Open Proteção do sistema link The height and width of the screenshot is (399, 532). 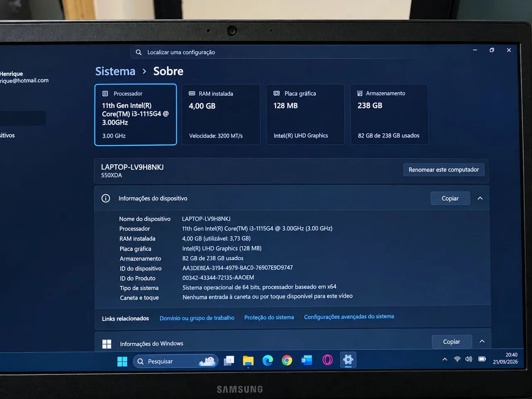[269, 317]
